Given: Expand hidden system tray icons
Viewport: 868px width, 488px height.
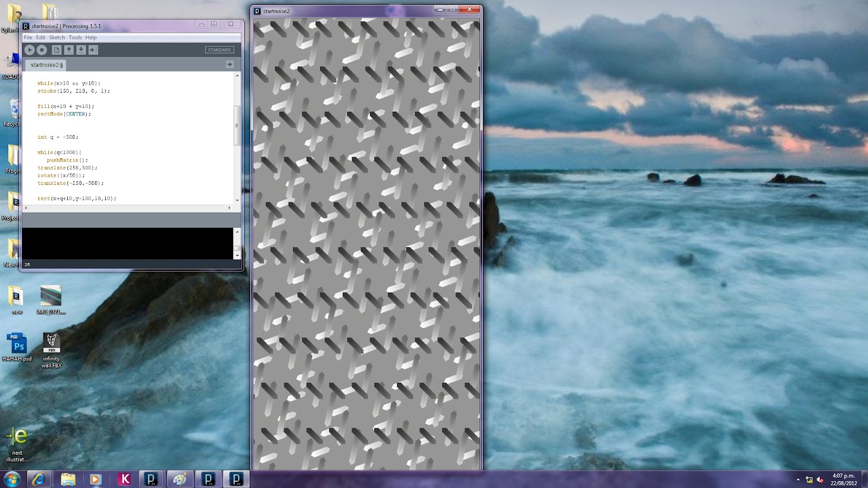Looking at the screenshot, I should click(x=797, y=480).
